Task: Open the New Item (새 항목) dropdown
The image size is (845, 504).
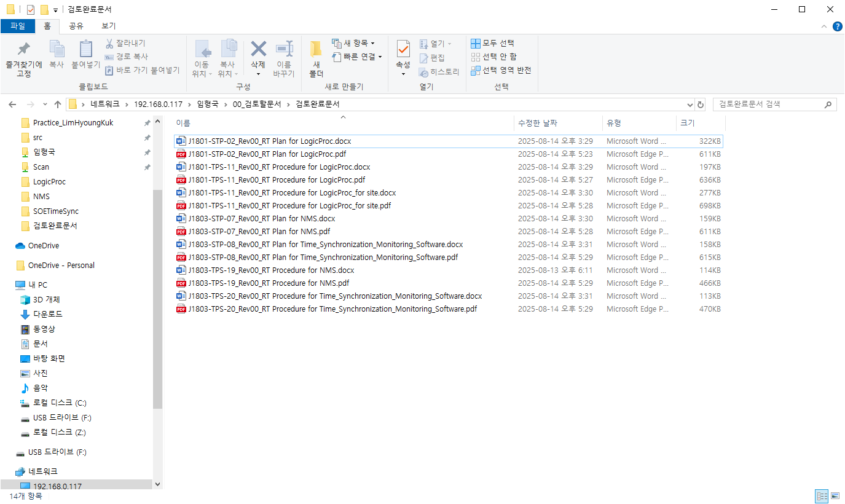Action: (353, 43)
